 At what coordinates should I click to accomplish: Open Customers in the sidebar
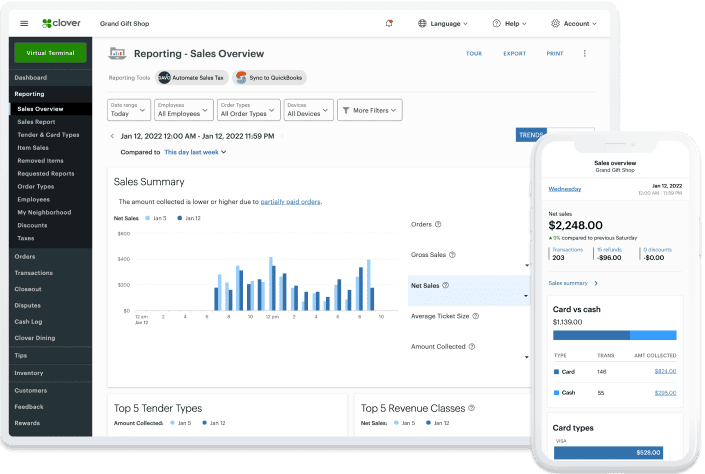point(50,390)
